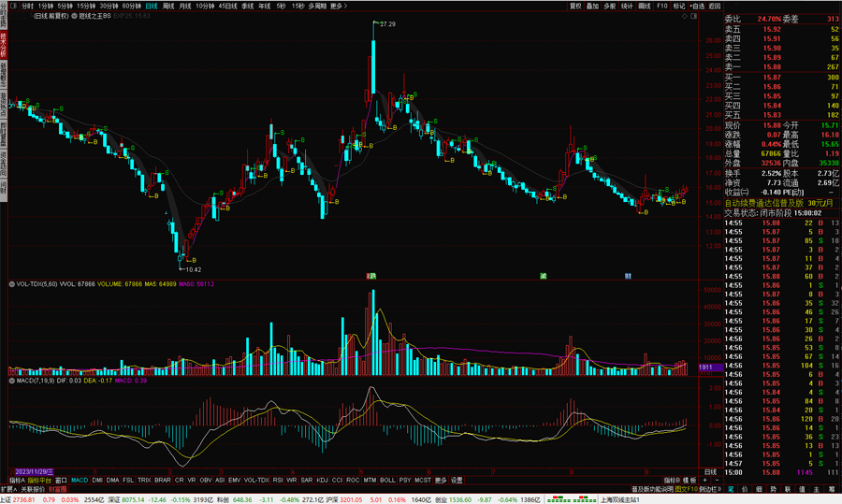
Task: Click the panel layout icon at top-left
Action: (13, 6)
